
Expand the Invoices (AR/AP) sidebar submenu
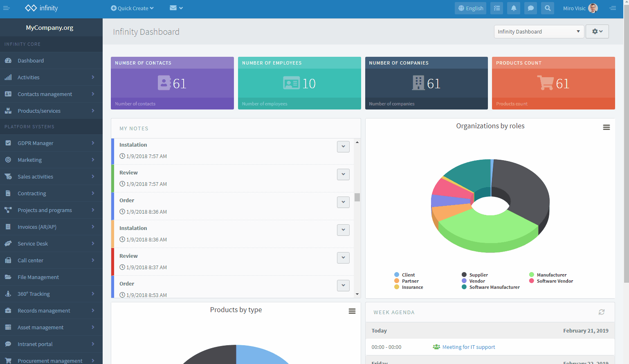click(x=93, y=227)
